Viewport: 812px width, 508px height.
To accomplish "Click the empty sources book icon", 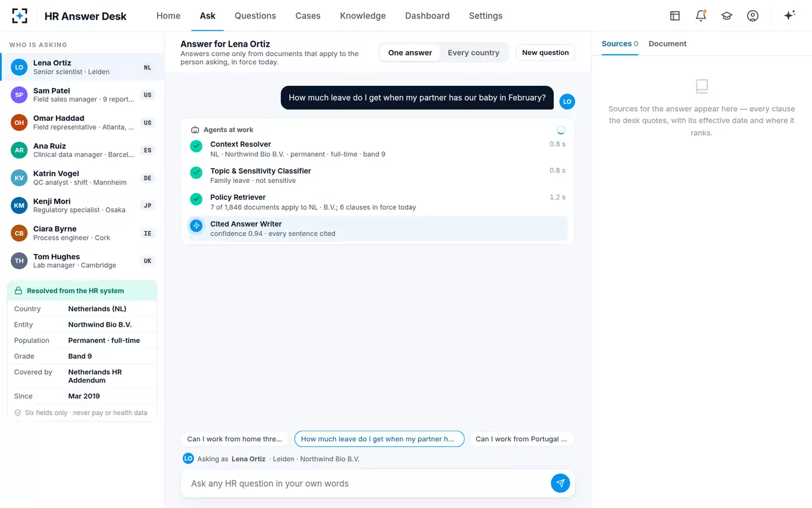I will pos(702,86).
